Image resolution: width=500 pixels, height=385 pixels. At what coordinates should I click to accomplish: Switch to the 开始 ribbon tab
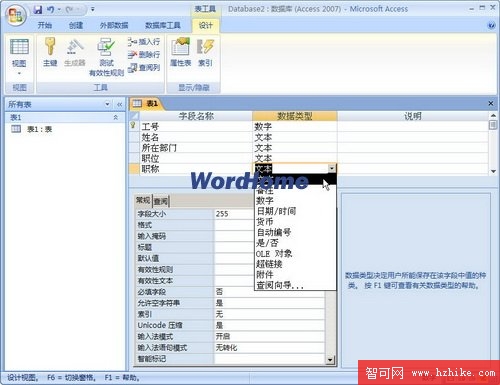pos(45,25)
